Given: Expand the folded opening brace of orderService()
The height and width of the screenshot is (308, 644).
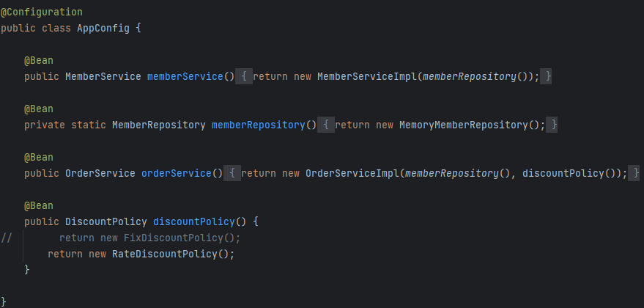Looking at the screenshot, I should tap(232, 173).
